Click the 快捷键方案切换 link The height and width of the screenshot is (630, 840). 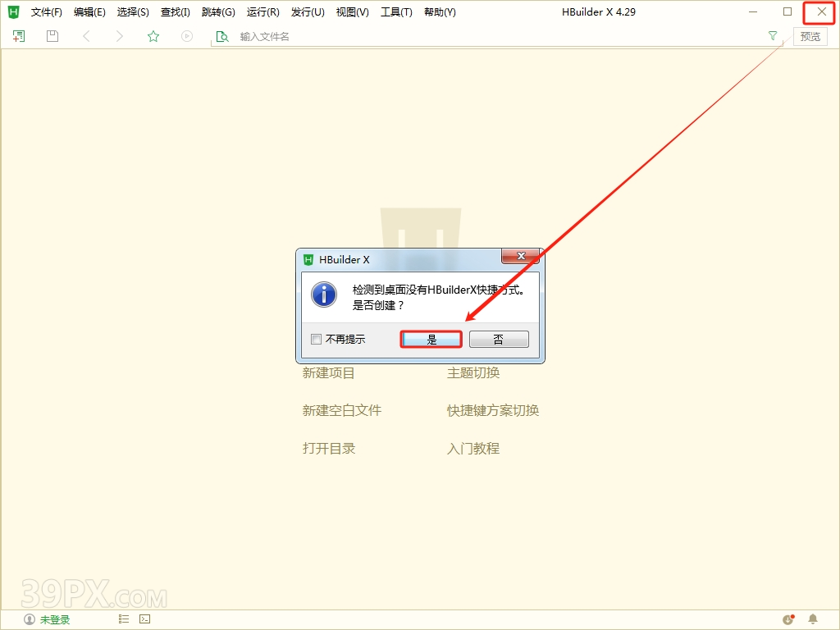pyautogui.click(x=493, y=410)
